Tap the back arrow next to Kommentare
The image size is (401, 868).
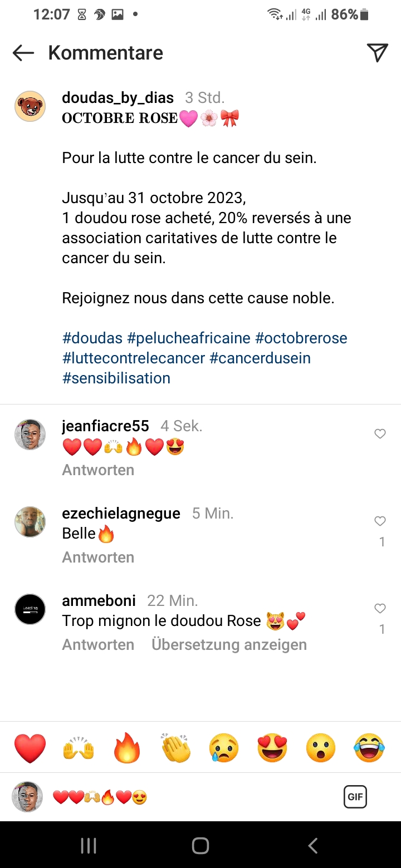pos(23,53)
